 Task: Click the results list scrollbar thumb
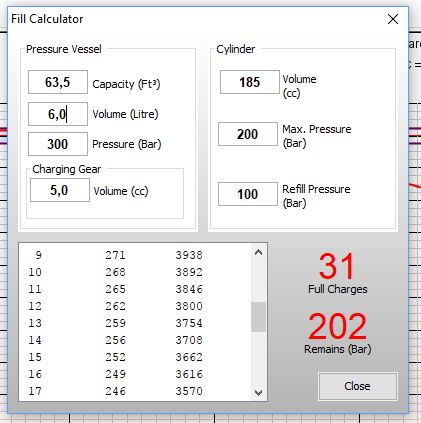(258, 317)
